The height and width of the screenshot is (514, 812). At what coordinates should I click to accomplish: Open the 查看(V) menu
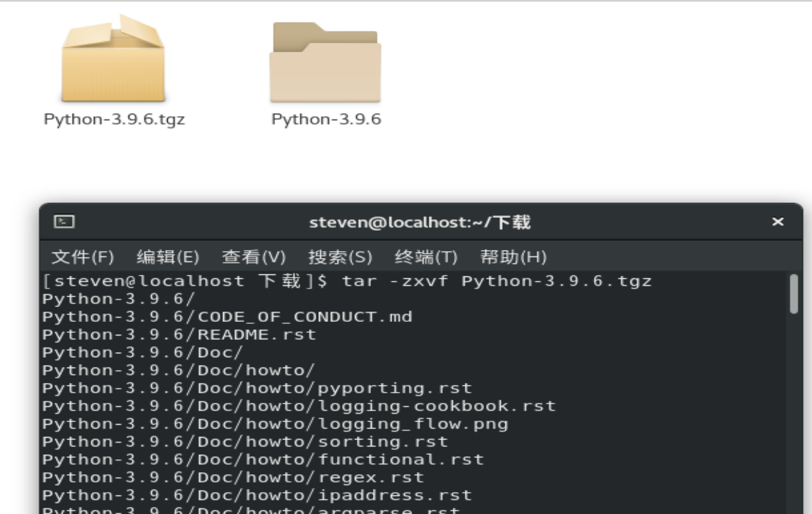pyautogui.click(x=253, y=258)
